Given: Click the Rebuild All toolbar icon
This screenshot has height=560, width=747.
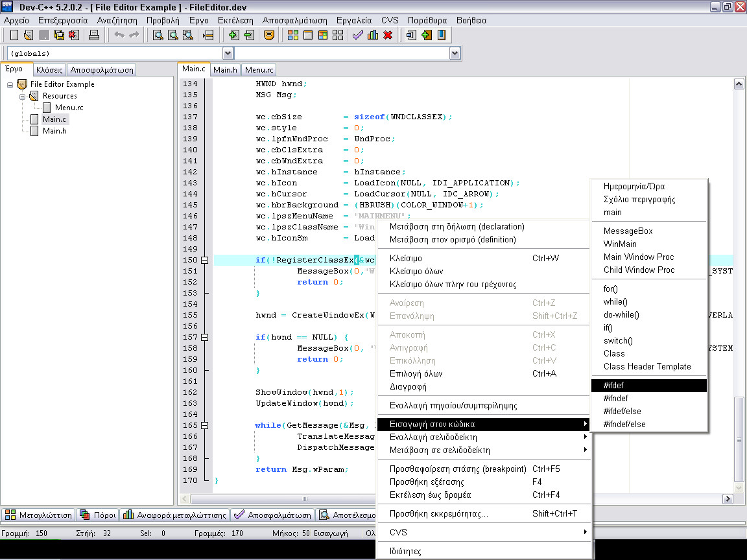Looking at the screenshot, I should click(338, 35).
